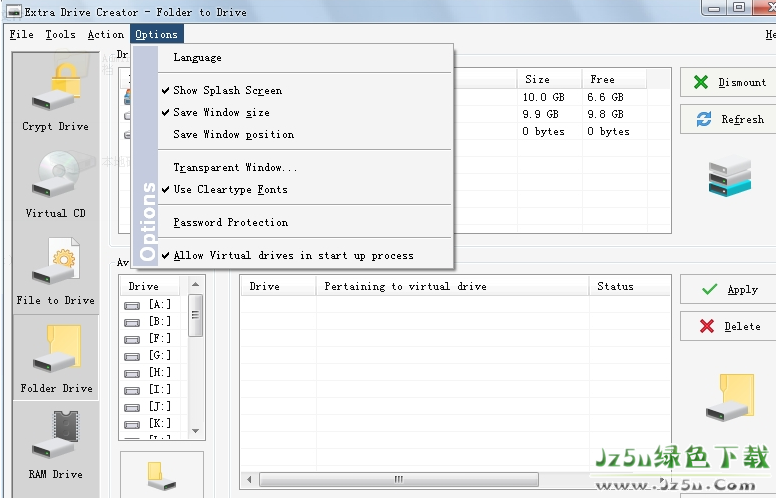The image size is (776, 498).
Task: Open the Action menu
Action: pos(105,35)
